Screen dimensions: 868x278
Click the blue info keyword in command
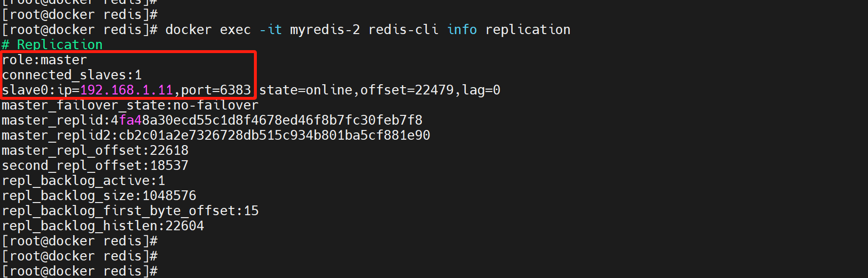point(462,30)
